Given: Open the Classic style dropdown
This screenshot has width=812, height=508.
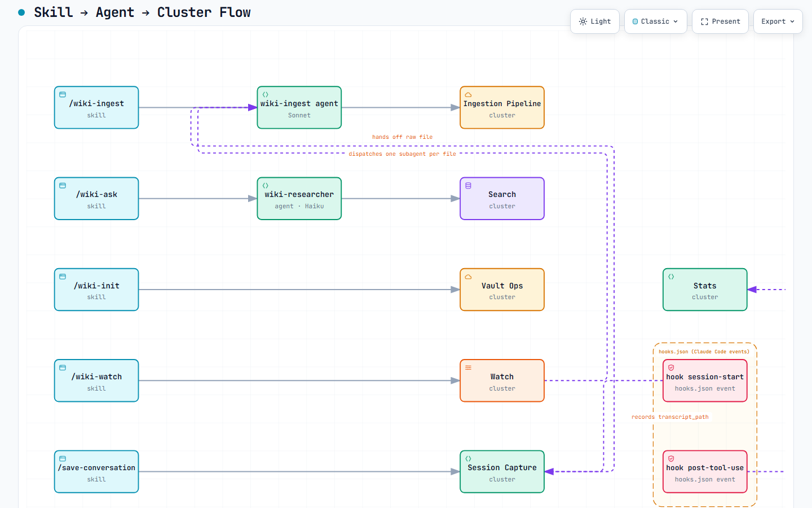Looking at the screenshot, I should 655,21.
